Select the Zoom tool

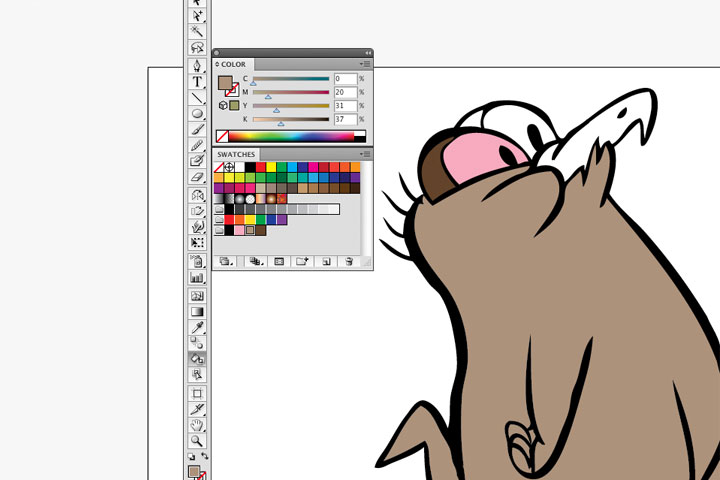coord(197,441)
